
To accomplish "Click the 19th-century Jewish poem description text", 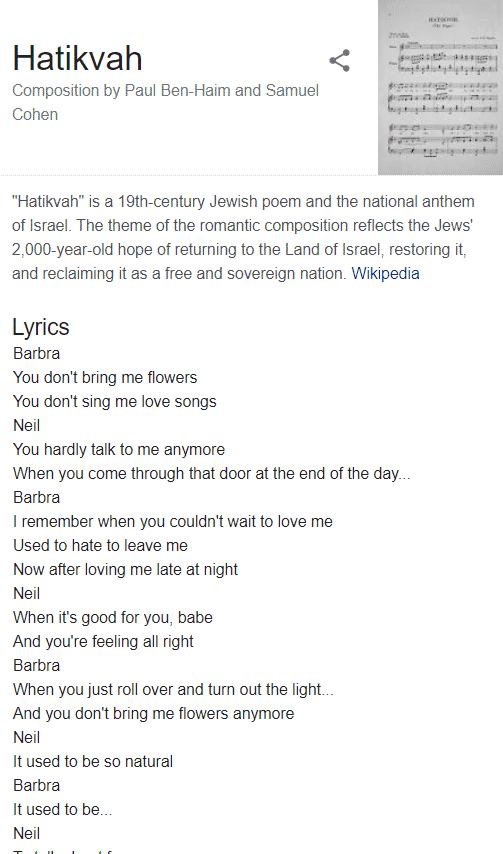I will click(x=243, y=237).
